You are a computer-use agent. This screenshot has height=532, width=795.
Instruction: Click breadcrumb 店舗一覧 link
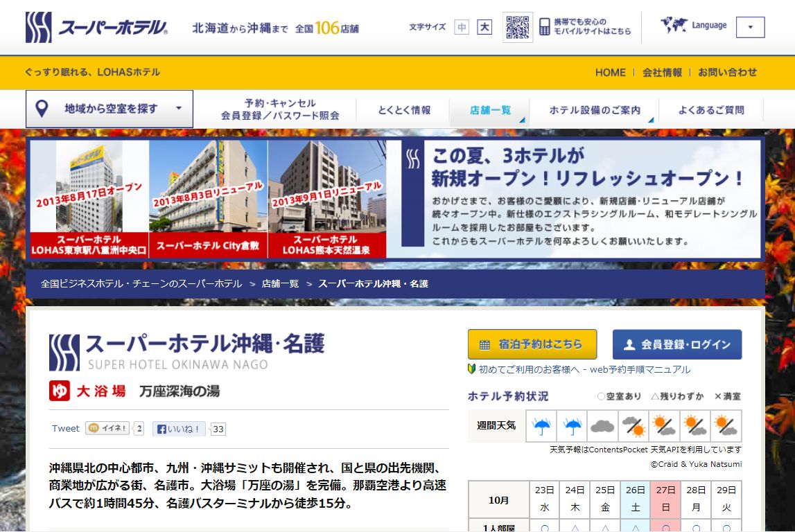click(x=281, y=284)
